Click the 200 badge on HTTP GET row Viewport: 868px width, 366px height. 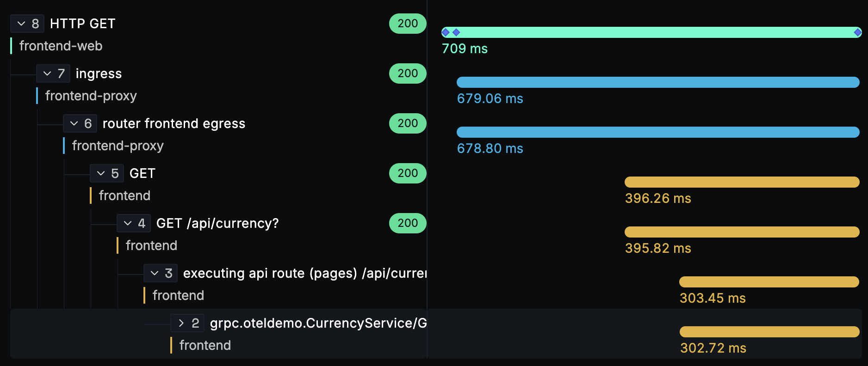coord(407,24)
